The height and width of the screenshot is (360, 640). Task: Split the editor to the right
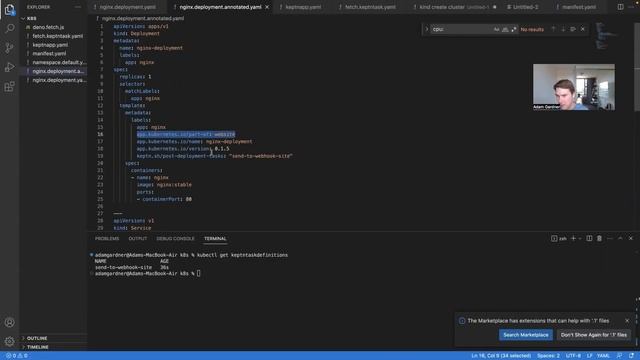click(620, 7)
